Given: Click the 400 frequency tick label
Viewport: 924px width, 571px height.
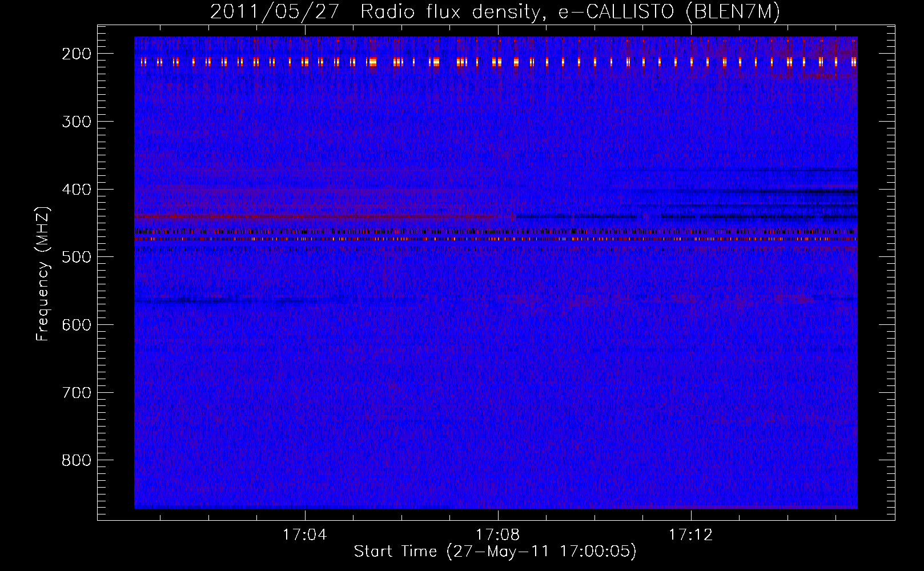Looking at the screenshot, I should (77, 190).
